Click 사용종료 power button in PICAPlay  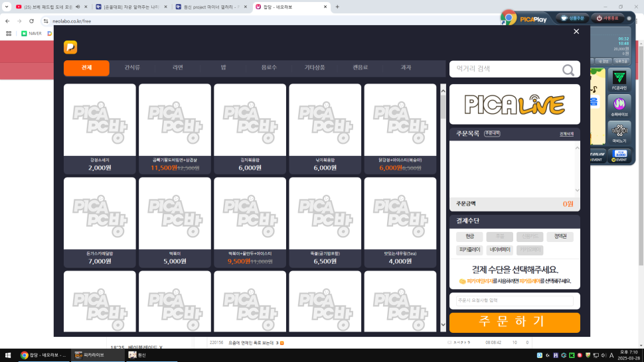[x=607, y=19]
